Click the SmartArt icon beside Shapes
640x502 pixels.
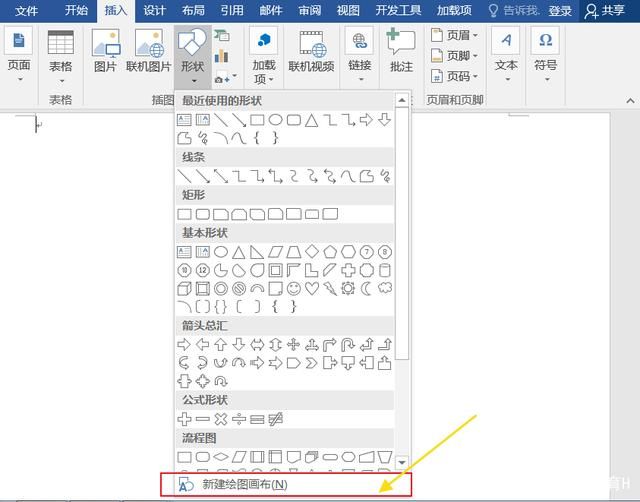(222, 36)
